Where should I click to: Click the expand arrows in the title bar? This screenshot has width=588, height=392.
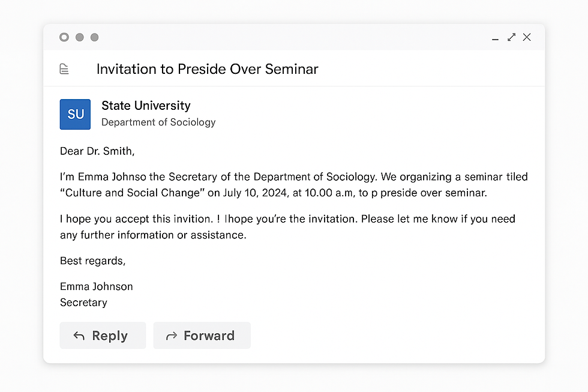511,37
